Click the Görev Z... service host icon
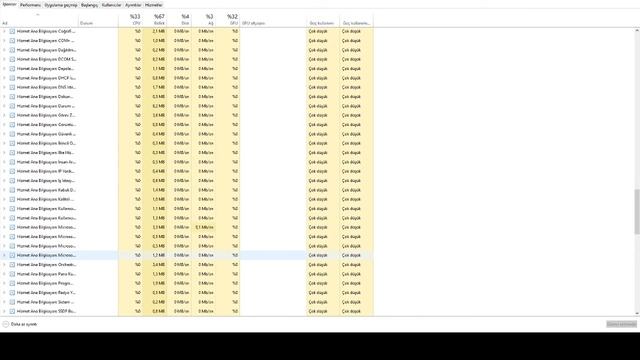Viewport: 640px width, 360px height. 12,115
